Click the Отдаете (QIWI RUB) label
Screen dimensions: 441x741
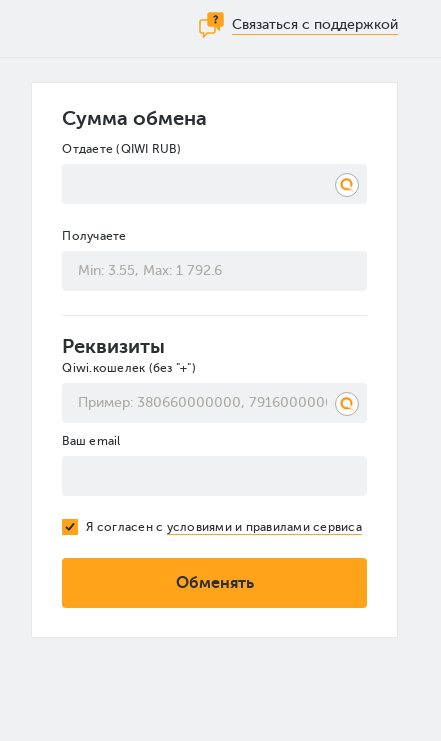(121, 149)
